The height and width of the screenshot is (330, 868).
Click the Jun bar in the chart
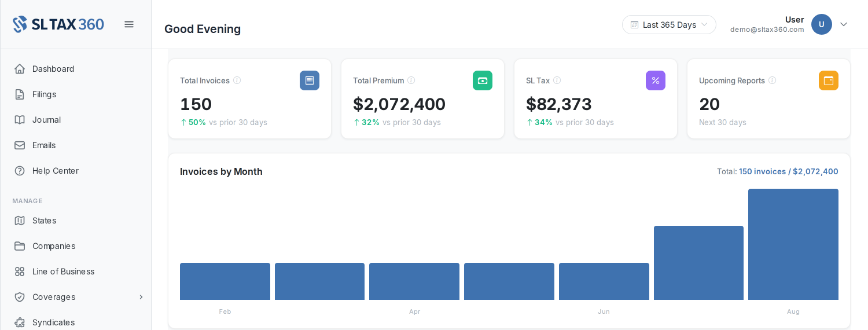pyautogui.click(x=604, y=281)
